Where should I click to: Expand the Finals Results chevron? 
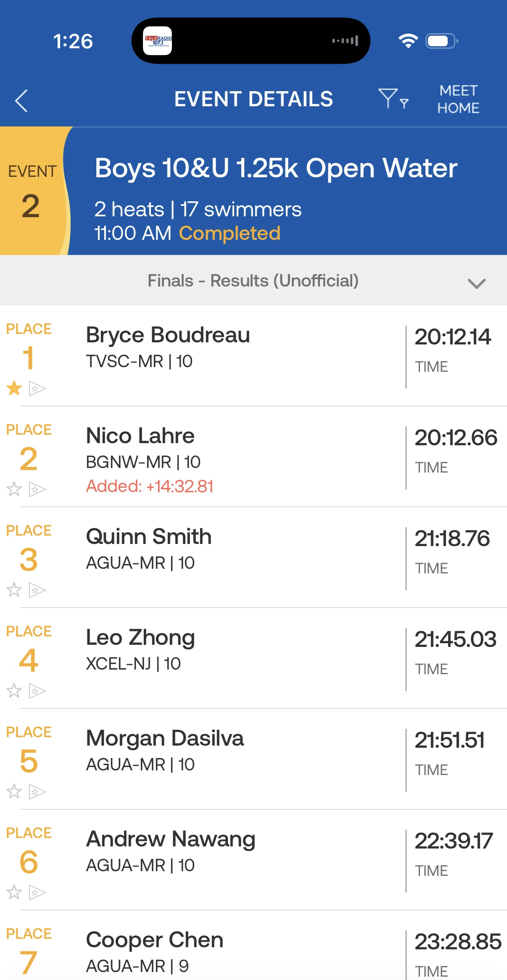[x=476, y=284]
